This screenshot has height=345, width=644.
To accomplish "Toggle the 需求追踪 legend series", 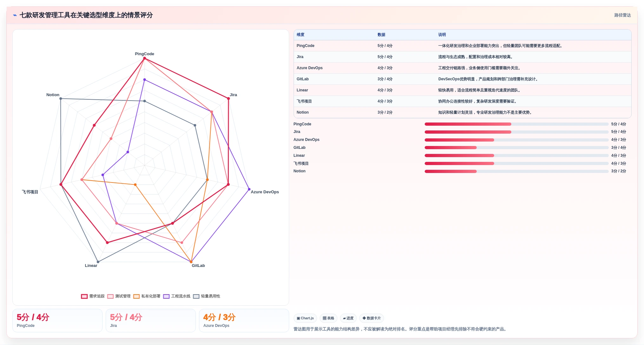I will pyautogui.click(x=93, y=296).
